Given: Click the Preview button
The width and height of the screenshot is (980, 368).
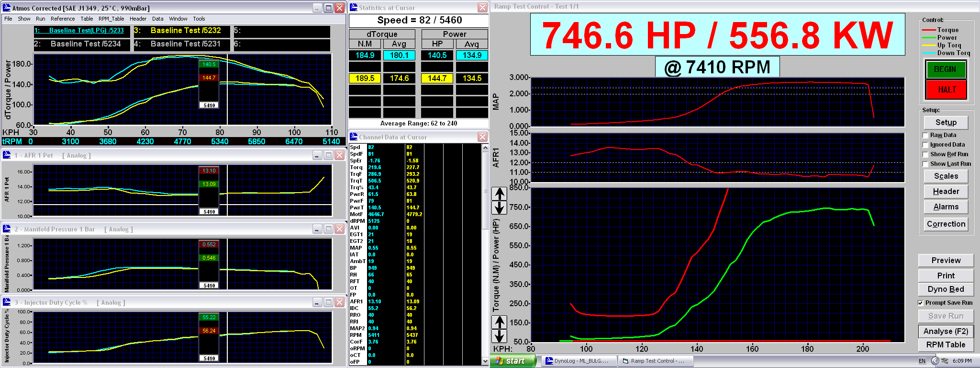Looking at the screenshot, I should [946, 261].
